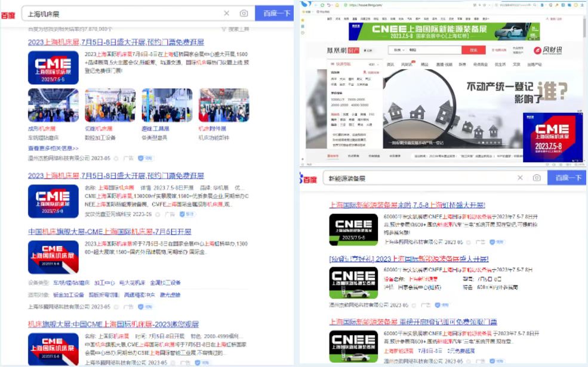
Task: Open the 精品 navigation tab
Action: pyautogui.click(x=424, y=64)
